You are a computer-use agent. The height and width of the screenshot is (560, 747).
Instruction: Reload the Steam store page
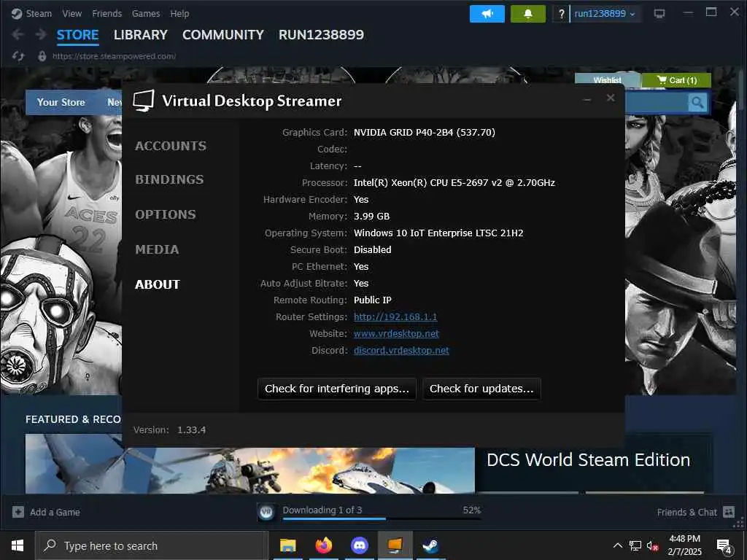pos(18,56)
